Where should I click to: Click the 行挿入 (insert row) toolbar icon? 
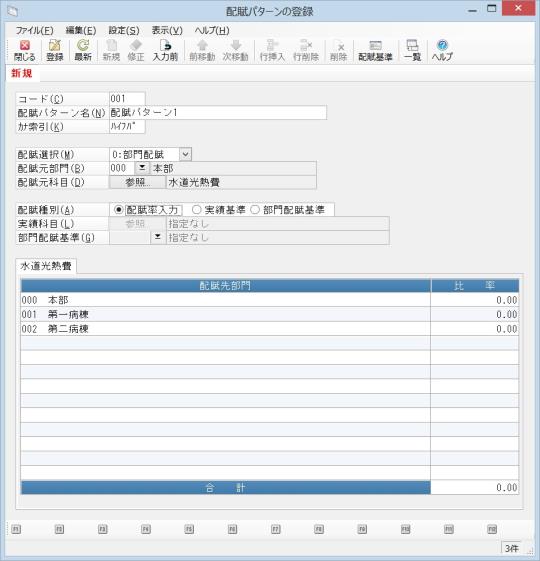click(272, 50)
